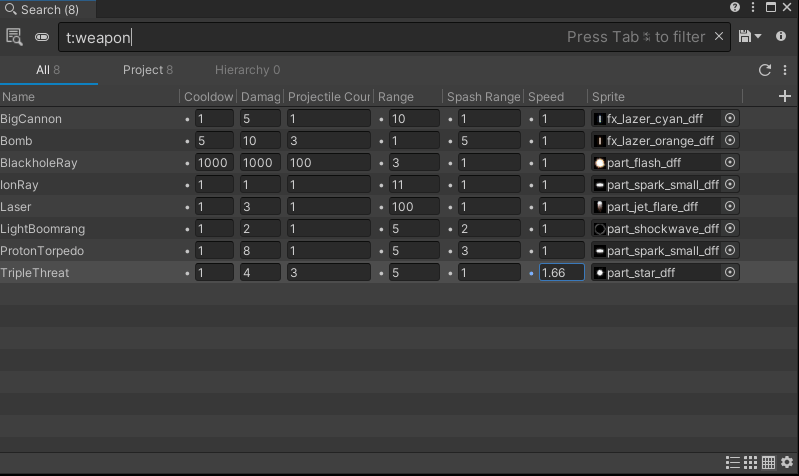Open the results tab more options menu
Viewport: 799px width, 476px height.
click(x=783, y=70)
